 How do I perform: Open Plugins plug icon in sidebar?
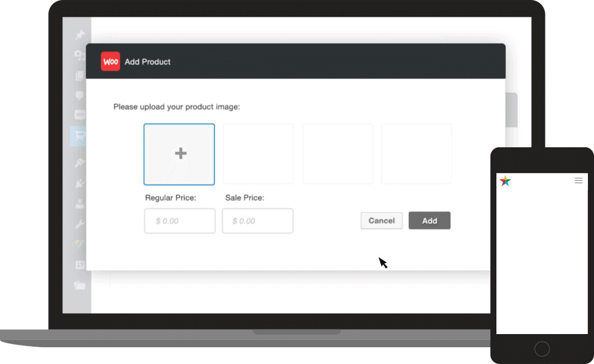point(79,183)
